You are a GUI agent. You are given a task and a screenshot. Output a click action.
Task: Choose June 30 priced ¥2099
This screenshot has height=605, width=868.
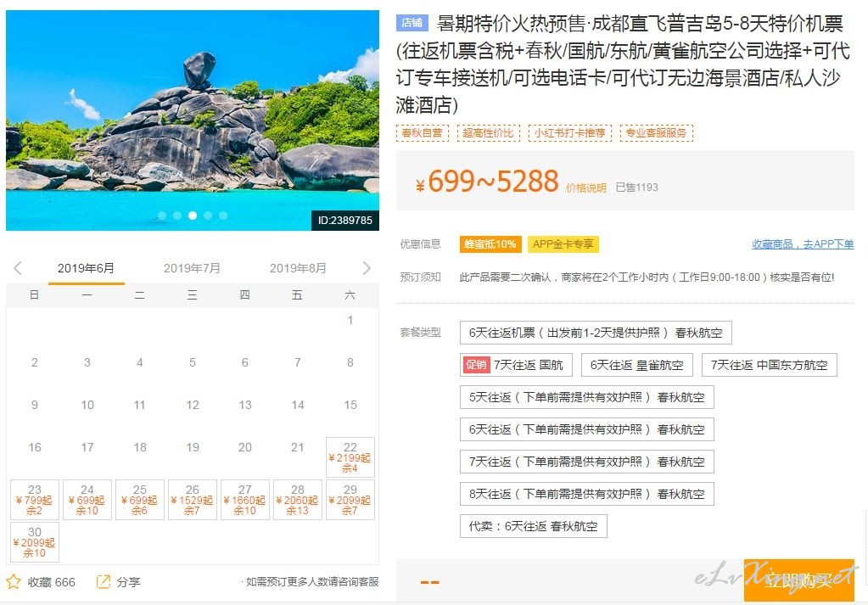34,542
